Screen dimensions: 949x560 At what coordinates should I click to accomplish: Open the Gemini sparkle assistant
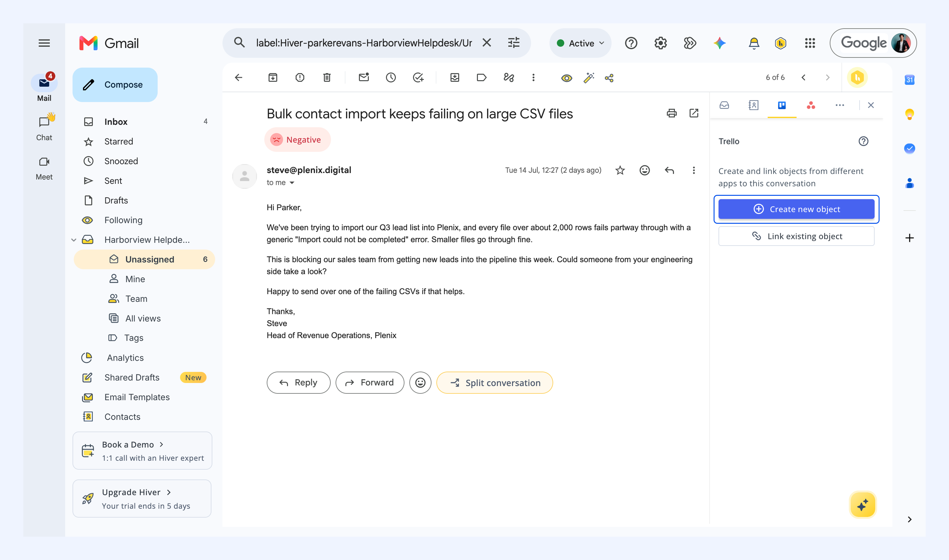pyautogui.click(x=719, y=43)
